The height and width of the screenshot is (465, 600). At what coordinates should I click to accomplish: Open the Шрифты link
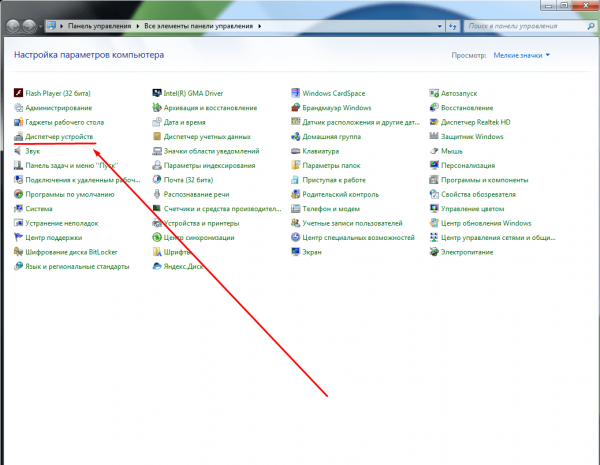(x=178, y=252)
